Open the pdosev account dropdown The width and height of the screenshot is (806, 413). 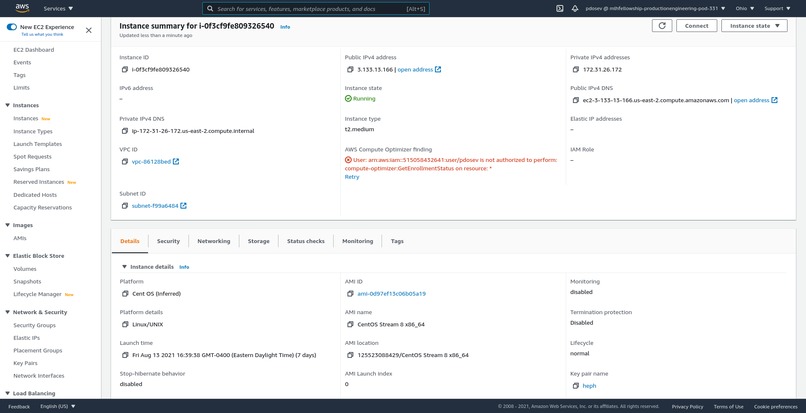pos(655,9)
